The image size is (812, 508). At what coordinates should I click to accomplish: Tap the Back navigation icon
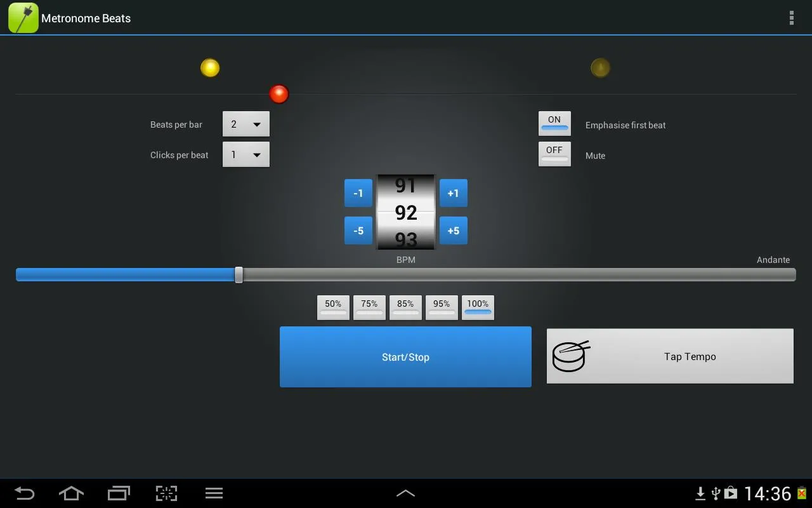pos(24,493)
